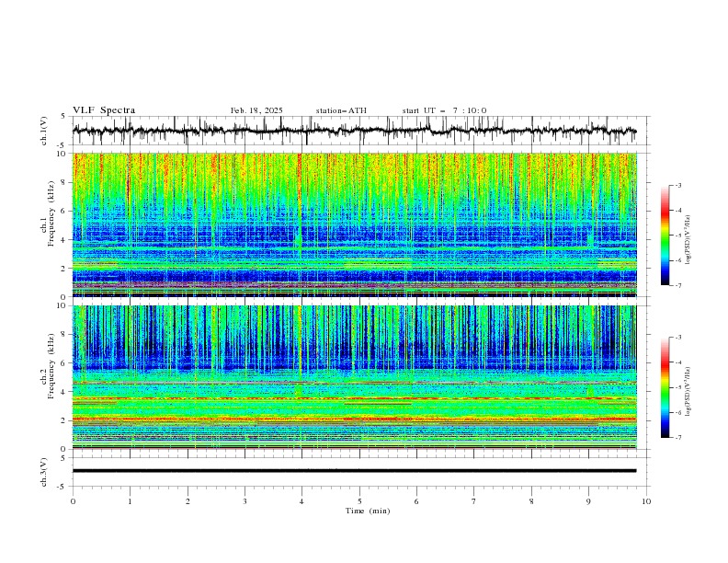Click the ch.1 colorbar "log(PSD)(V²/Hz)" label
This screenshot has width=728, height=563.
click(688, 240)
